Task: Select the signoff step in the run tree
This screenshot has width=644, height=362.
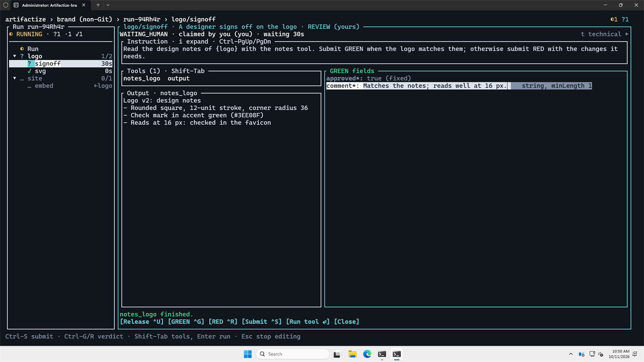Action: click(x=61, y=63)
